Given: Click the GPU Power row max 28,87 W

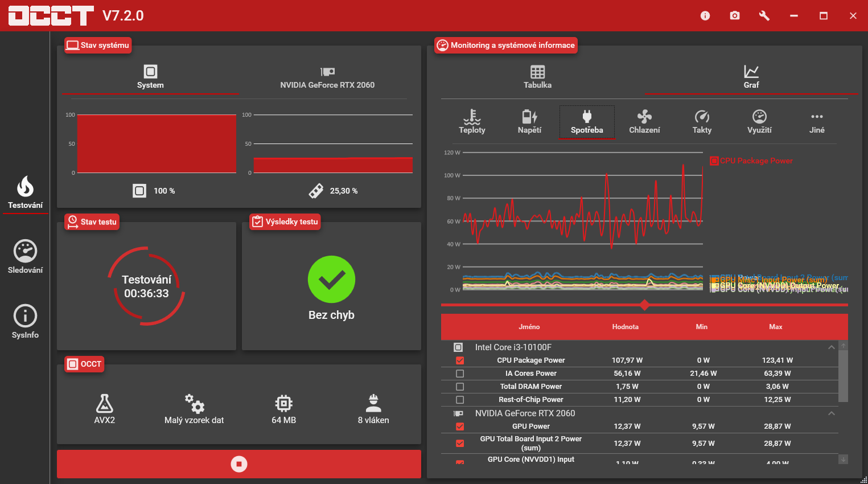Looking at the screenshot, I should coord(778,426).
